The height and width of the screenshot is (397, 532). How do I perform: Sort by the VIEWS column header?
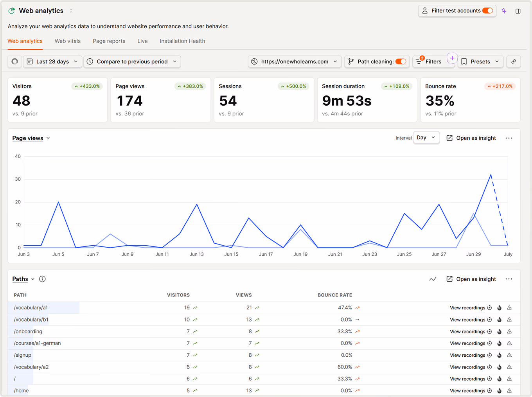244,295
